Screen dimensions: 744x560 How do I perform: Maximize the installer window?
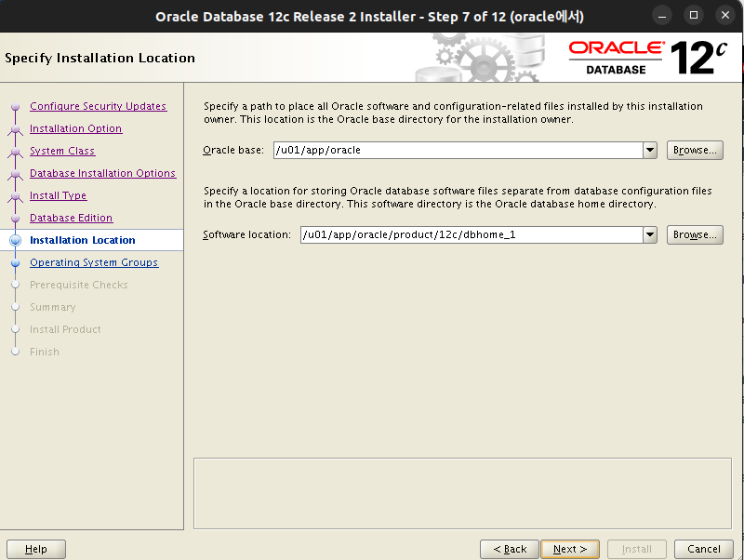pos(693,16)
